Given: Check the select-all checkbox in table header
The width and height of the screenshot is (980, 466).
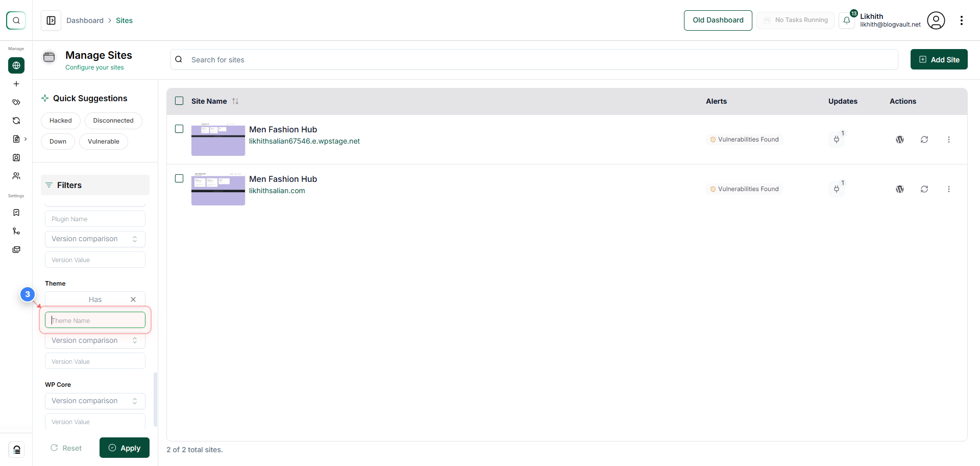Looking at the screenshot, I should click(x=179, y=101).
